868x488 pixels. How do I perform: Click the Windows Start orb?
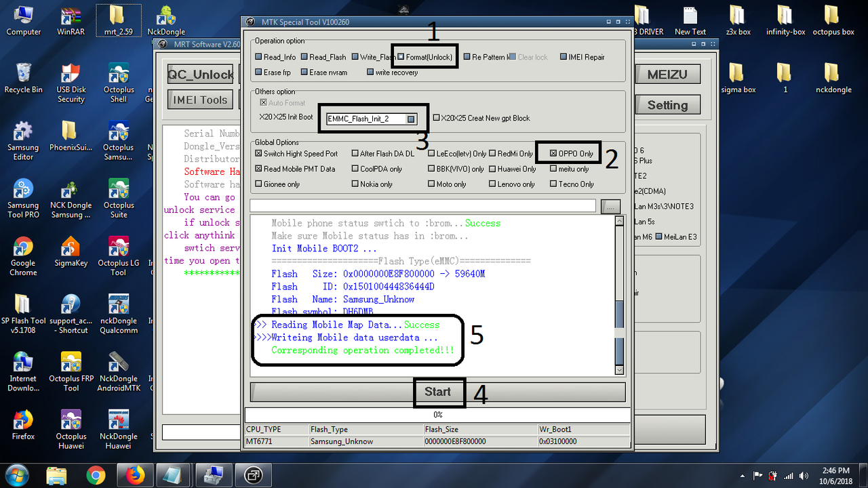click(16, 474)
